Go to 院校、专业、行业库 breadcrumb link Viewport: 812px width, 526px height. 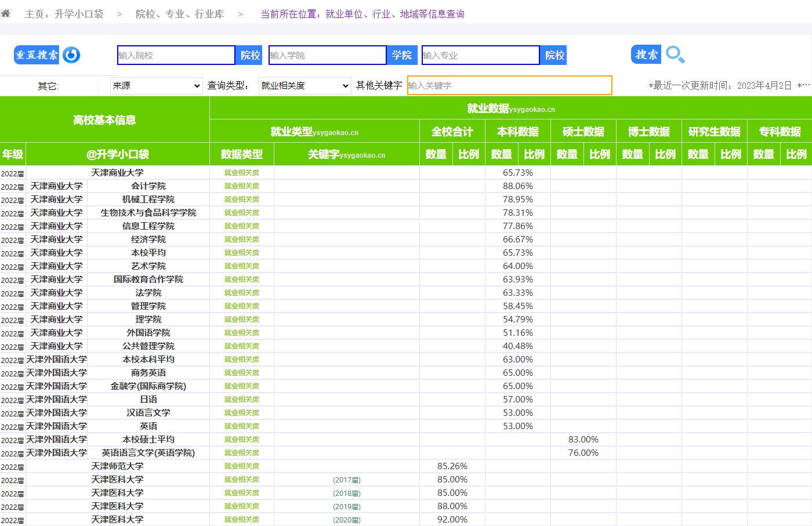180,14
